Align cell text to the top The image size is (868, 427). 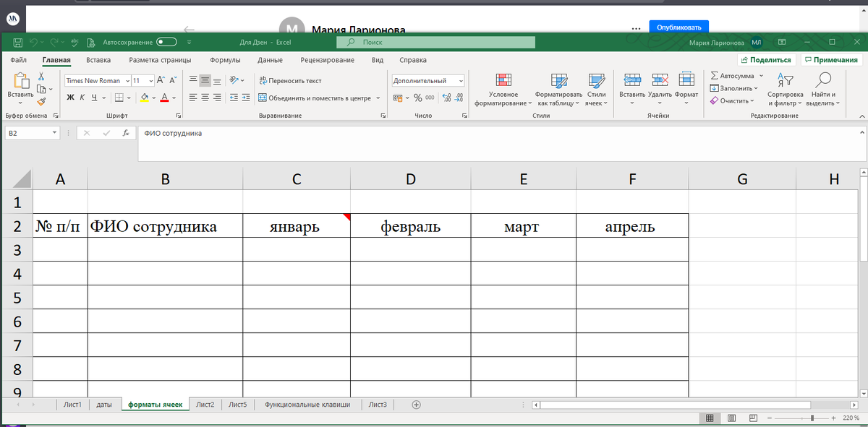pyautogui.click(x=193, y=80)
